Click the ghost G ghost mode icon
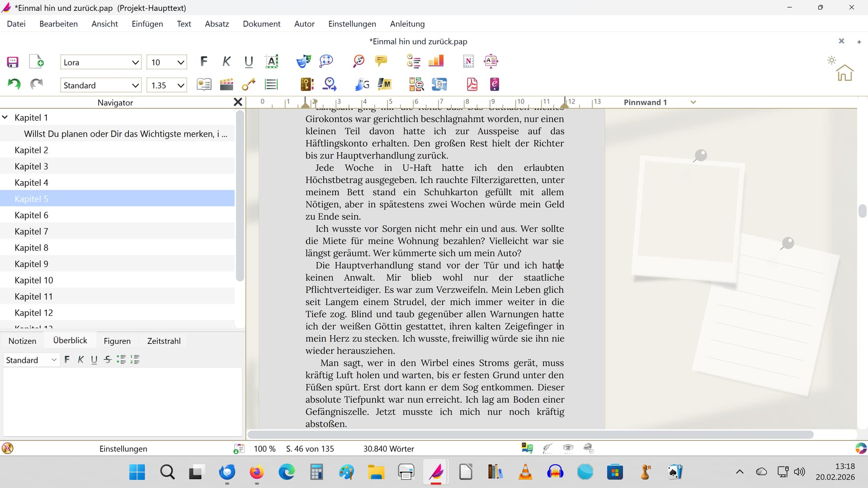This screenshot has height=488, width=868. (362, 84)
